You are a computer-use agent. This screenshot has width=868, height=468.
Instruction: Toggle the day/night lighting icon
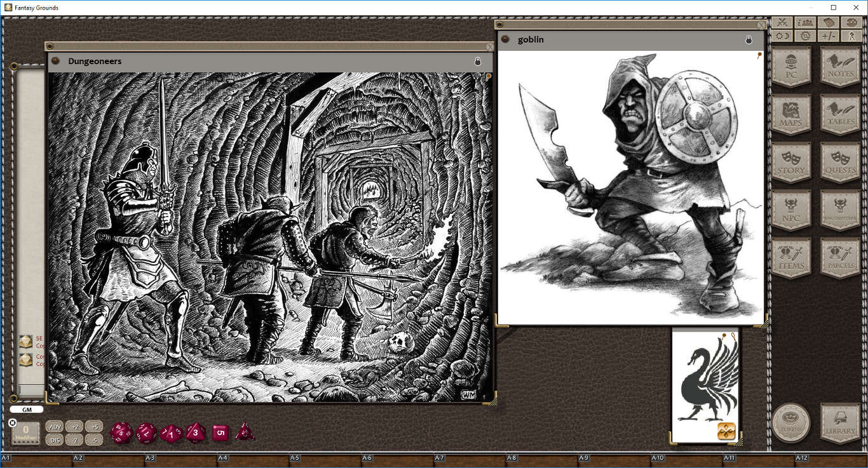(x=781, y=36)
